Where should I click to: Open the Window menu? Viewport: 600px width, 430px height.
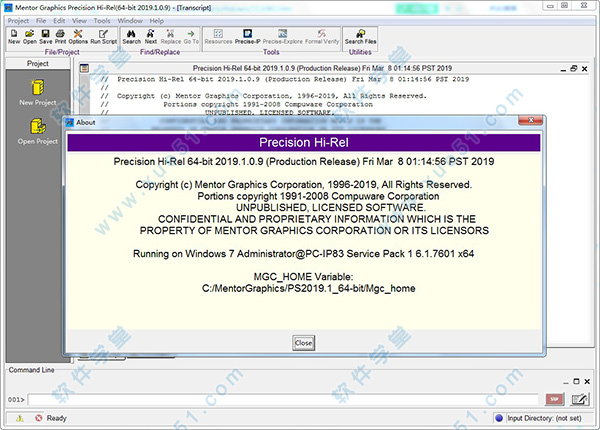coord(130,21)
